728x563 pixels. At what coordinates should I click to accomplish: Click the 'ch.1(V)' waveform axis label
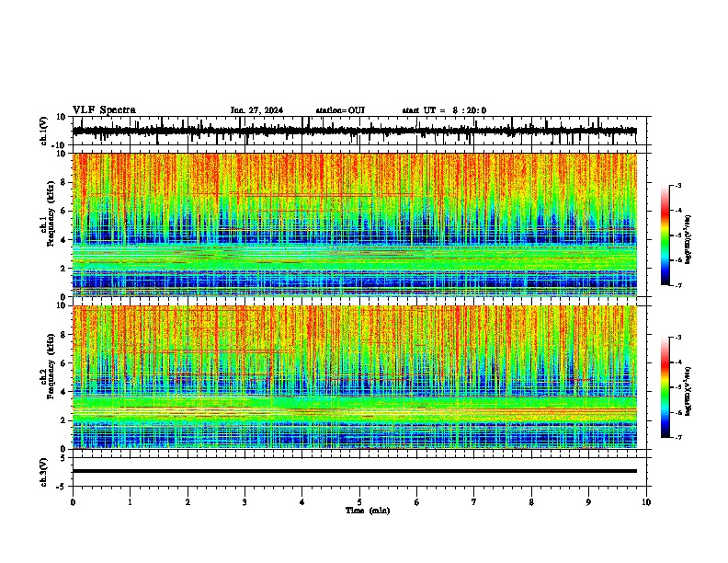(x=44, y=131)
